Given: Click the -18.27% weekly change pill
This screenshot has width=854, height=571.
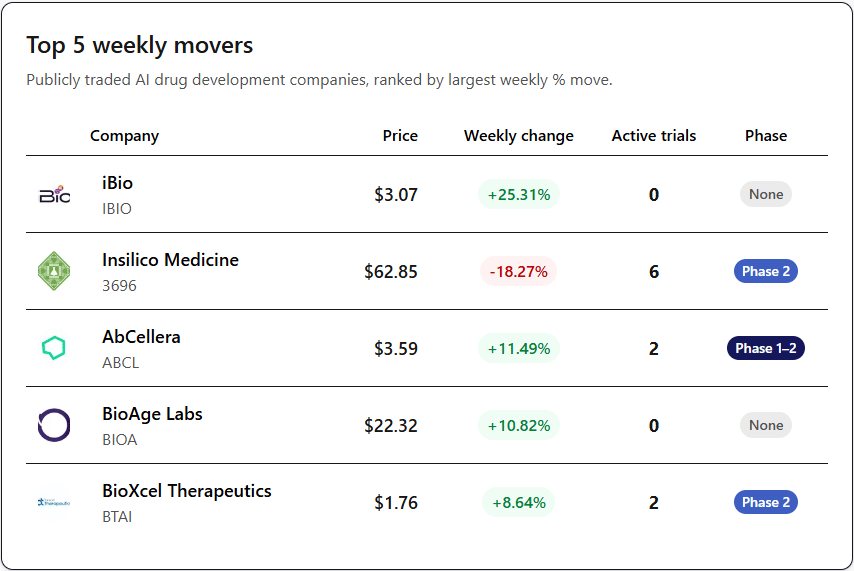Looking at the screenshot, I should click(518, 271).
